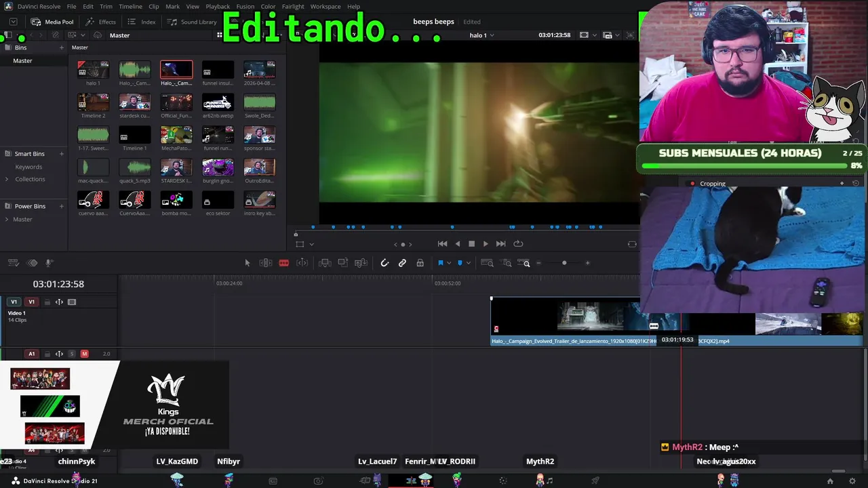Open the Playback menu
This screenshot has width=868, height=488.
[218, 7]
